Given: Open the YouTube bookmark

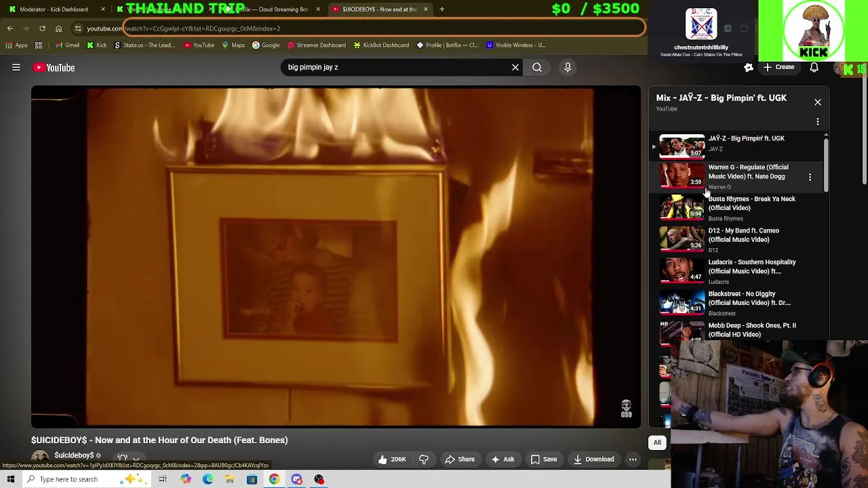Looking at the screenshot, I should click(x=199, y=45).
